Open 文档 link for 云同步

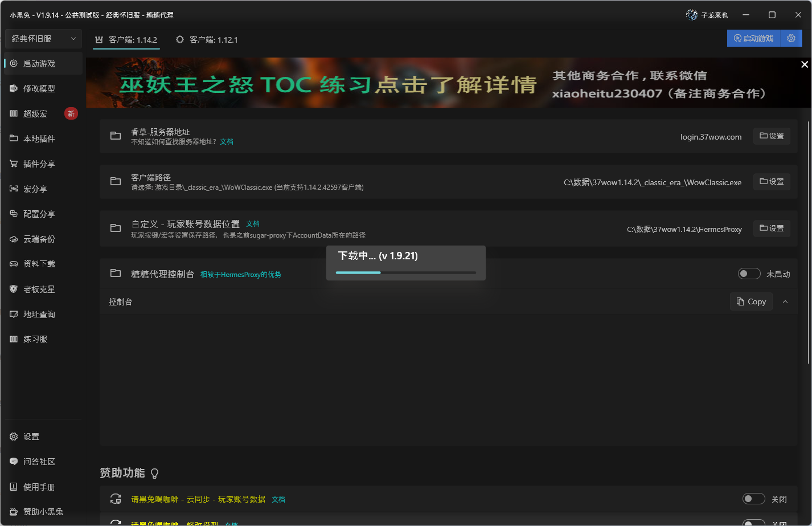(278, 500)
